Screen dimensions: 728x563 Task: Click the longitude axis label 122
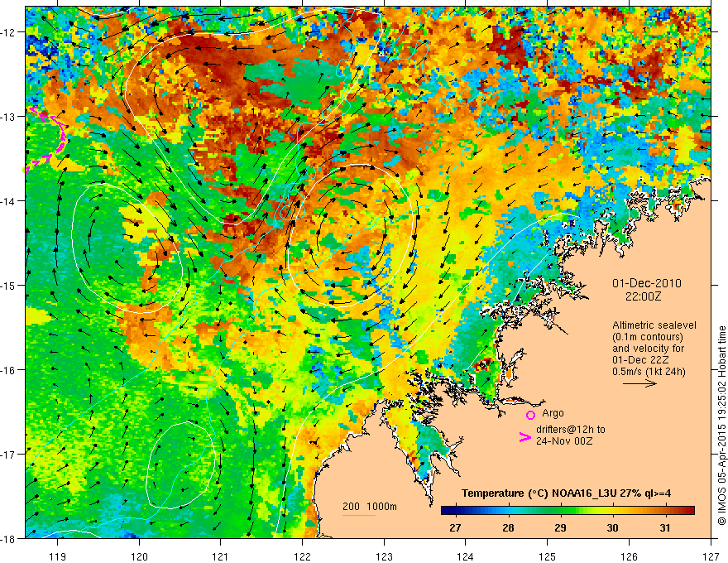(x=302, y=556)
